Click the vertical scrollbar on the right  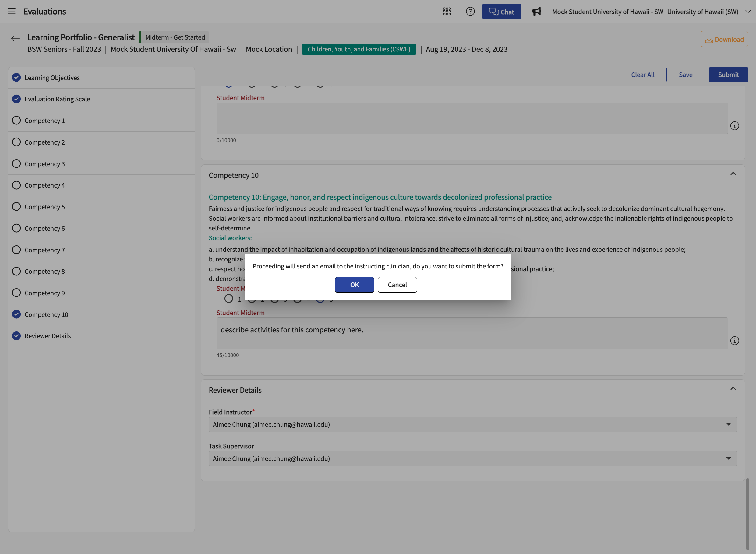tap(747, 514)
